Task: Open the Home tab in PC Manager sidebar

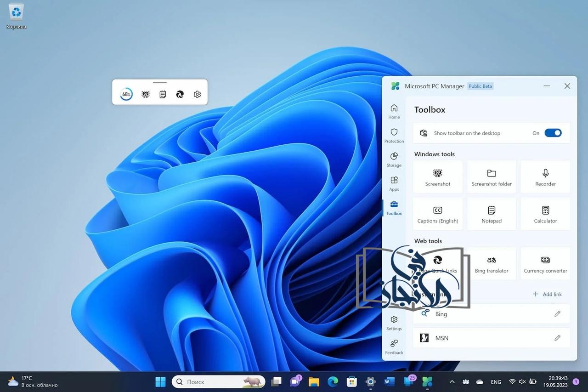Action: (x=394, y=112)
